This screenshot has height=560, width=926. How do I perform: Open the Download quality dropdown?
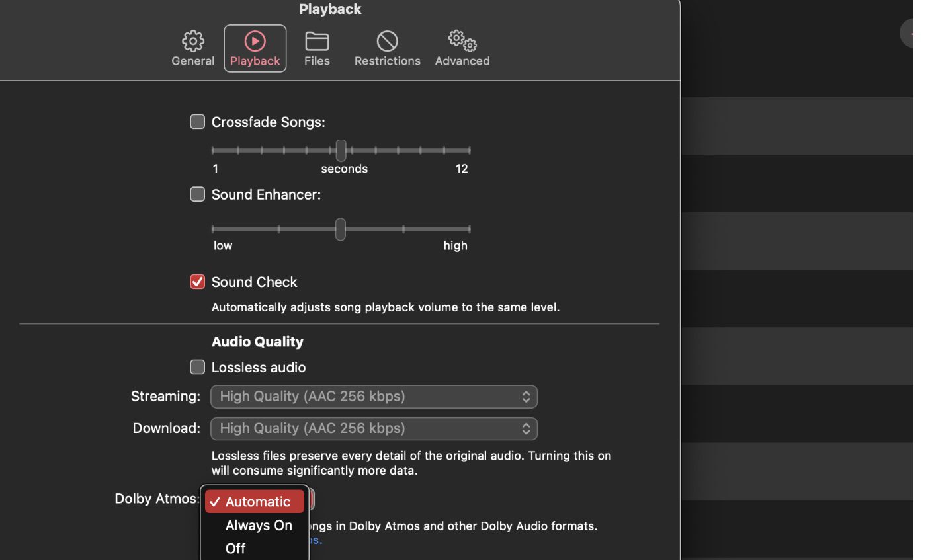point(374,428)
